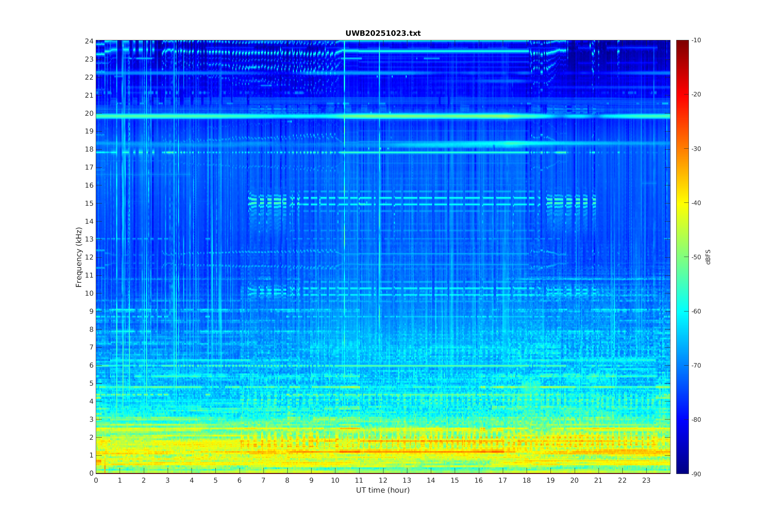Click hour 6 tick on time axis
The height and width of the screenshot is (532, 774).
tap(239, 480)
